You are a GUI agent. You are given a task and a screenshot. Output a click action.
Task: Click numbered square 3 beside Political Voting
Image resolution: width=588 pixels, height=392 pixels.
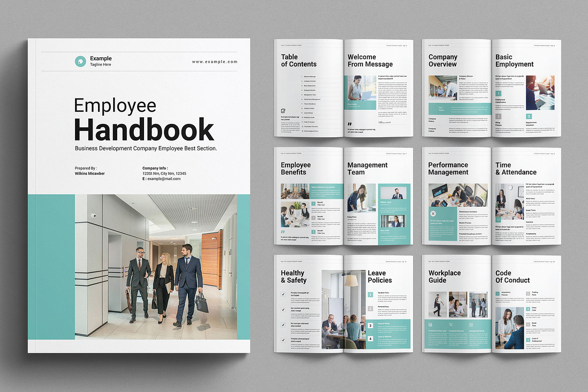tap(370, 324)
